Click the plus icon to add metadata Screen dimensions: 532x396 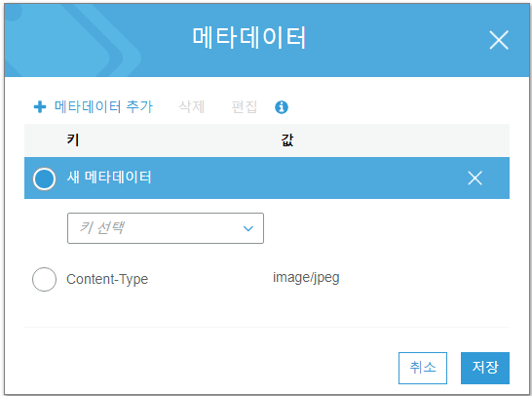pos(40,107)
